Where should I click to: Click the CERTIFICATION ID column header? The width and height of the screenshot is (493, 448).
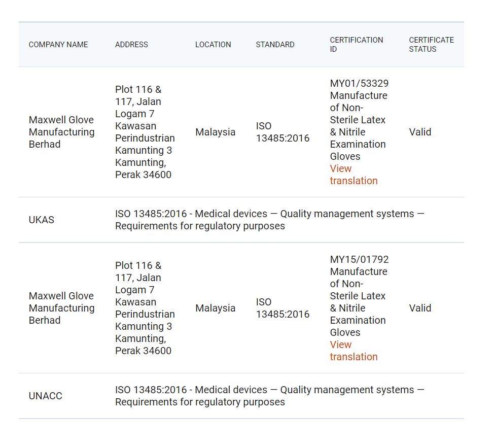pos(357,45)
